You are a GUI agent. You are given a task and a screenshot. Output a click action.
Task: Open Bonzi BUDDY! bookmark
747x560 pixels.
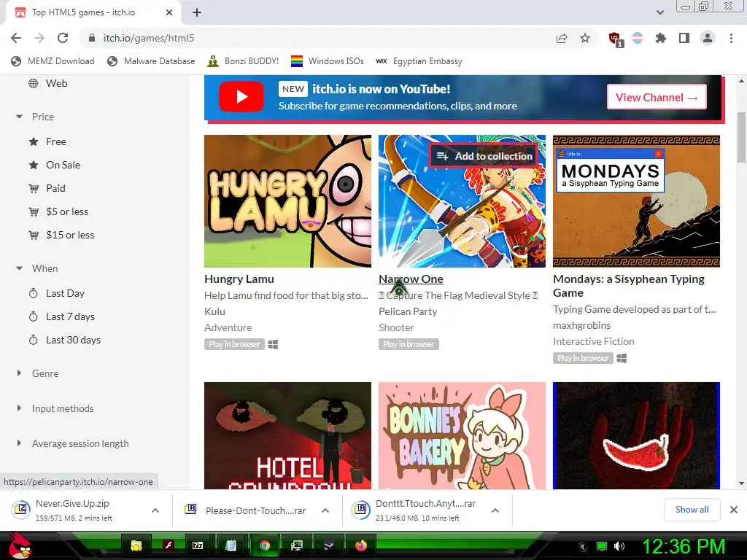click(x=243, y=61)
